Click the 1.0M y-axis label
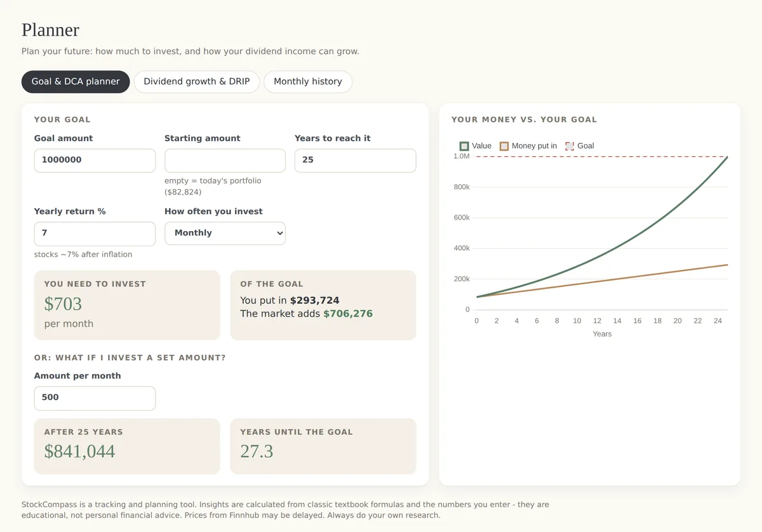The image size is (762, 532). click(x=462, y=156)
